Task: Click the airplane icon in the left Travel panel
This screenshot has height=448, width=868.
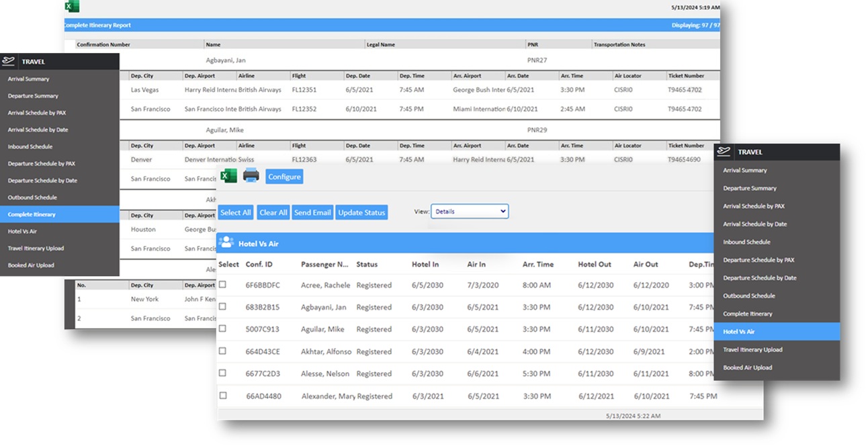Action: [9, 61]
